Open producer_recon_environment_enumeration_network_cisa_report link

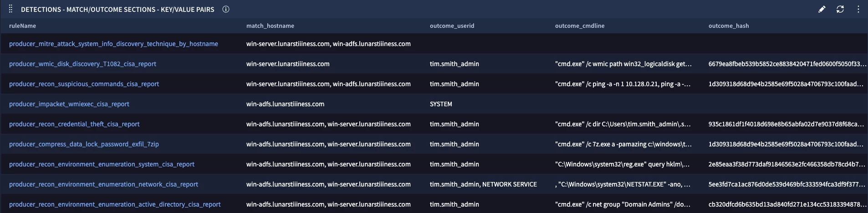pos(103,184)
